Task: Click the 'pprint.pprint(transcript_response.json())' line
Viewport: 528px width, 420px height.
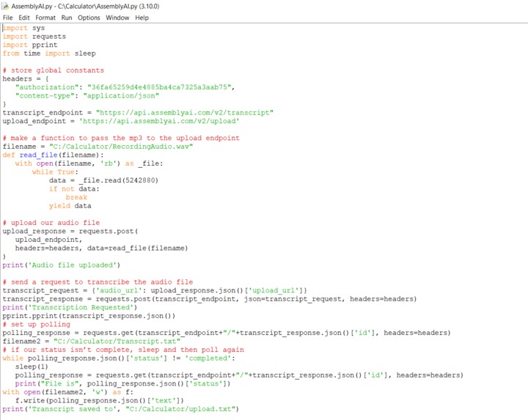Action: pos(89,316)
